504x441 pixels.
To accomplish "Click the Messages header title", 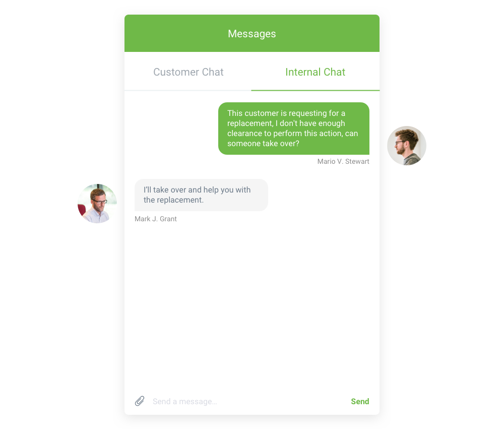I will 252,34.
